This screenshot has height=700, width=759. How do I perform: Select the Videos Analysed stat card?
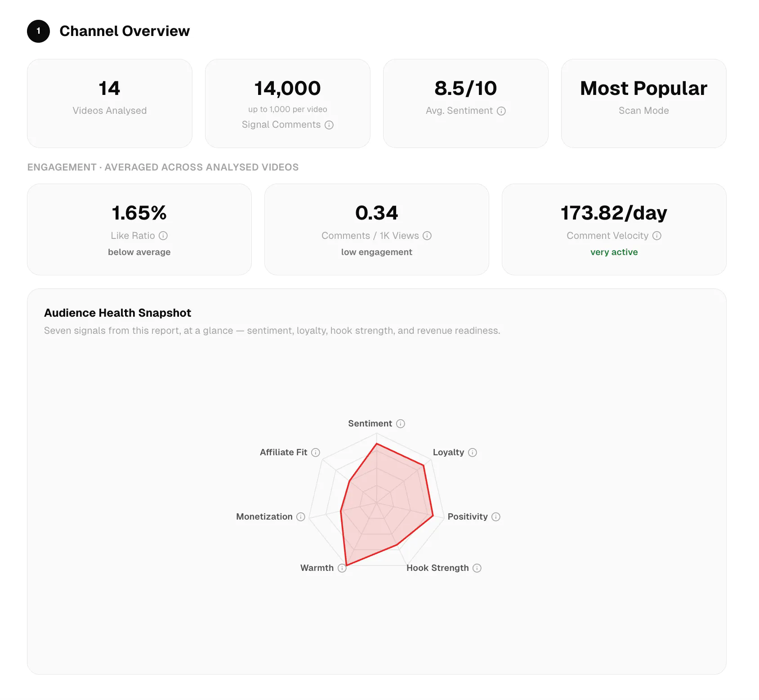coord(110,103)
